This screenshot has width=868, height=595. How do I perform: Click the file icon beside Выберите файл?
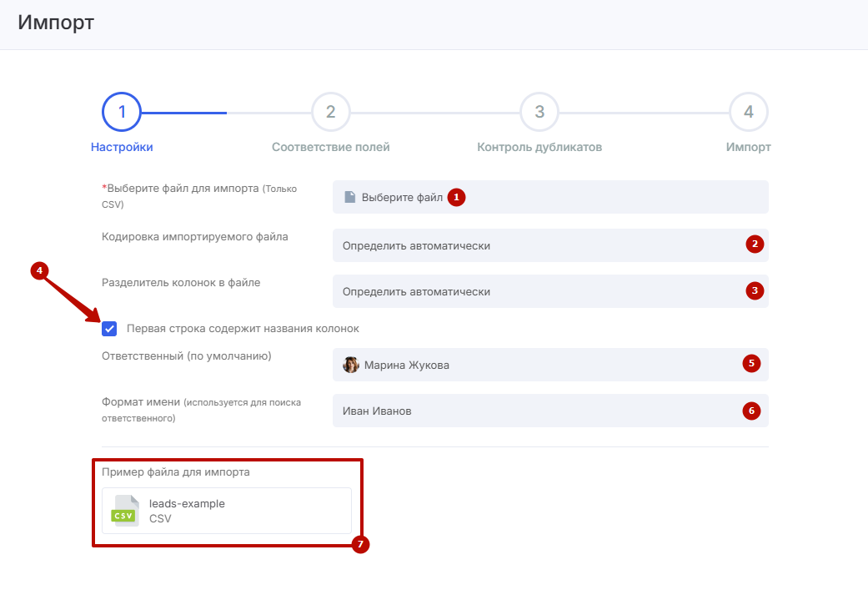[x=350, y=198]
